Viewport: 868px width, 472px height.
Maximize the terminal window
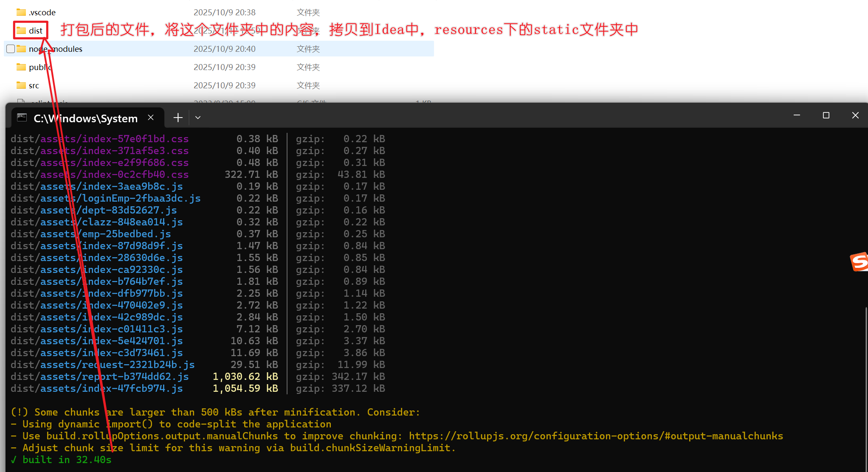(826, 115)
